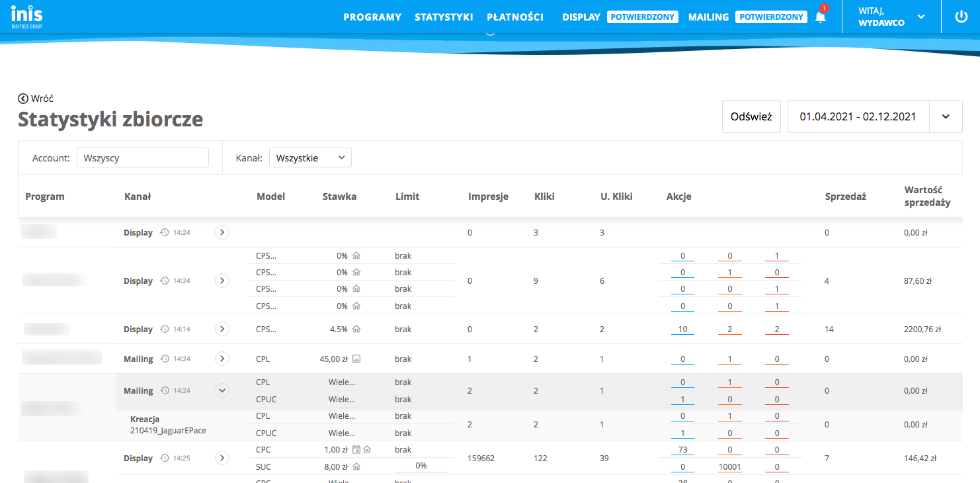
Task: Click the 0% limit progress bar
Action: (x=421, y=466)
